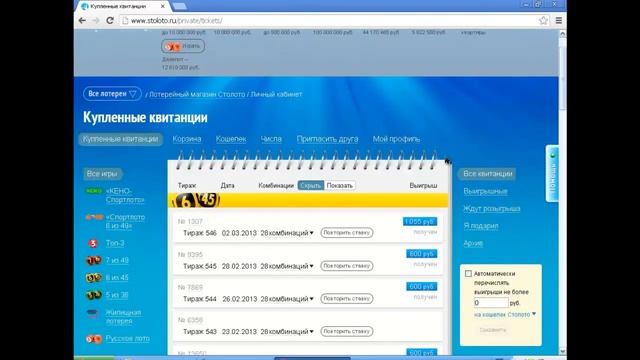Click the scrollbar down arrow
Image resolution: width=640 pixels, height=360 pixels.
[562, 351]
